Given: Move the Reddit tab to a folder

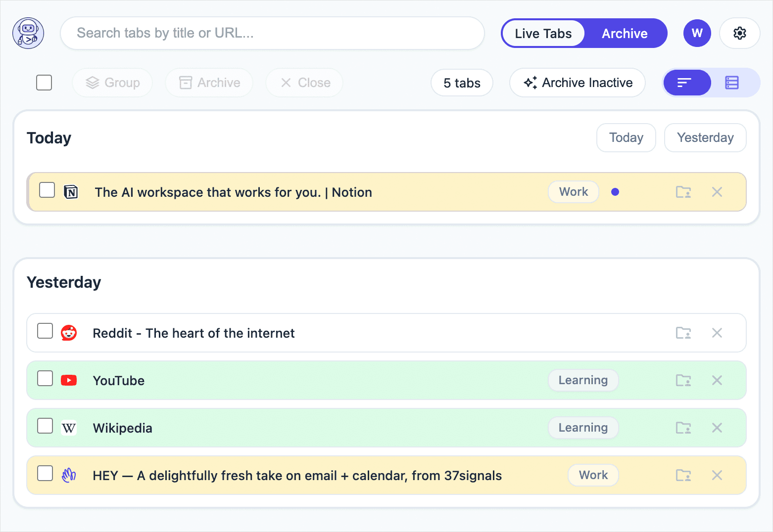Looking at the screenshot, I should [x=683, y=333].
